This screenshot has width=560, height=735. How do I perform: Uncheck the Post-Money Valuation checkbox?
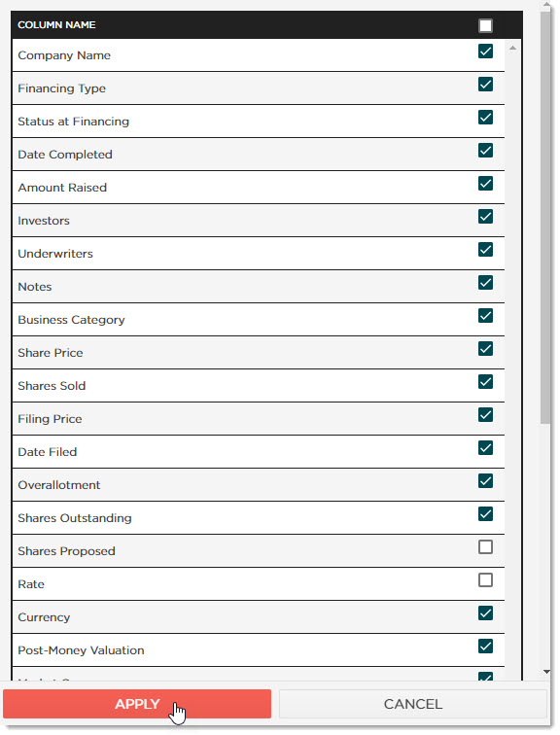pyautogui.click(x=485, y=646)
